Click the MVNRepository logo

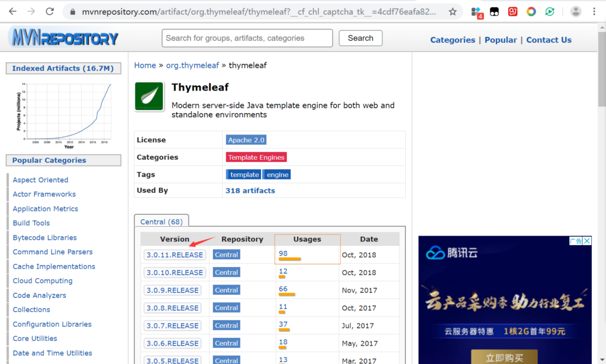(x=65, y=37)
